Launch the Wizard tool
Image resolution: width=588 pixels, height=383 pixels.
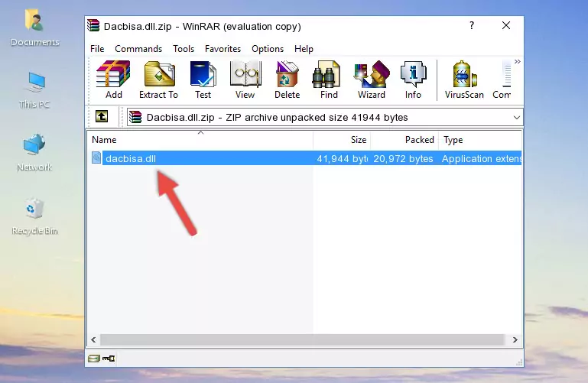click(372, 80)
